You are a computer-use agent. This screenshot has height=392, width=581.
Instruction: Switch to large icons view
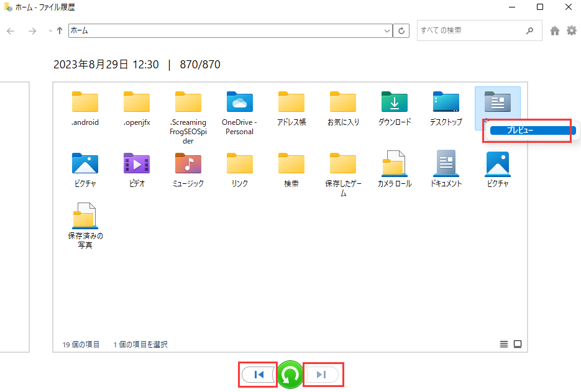(x=517, y=344)
